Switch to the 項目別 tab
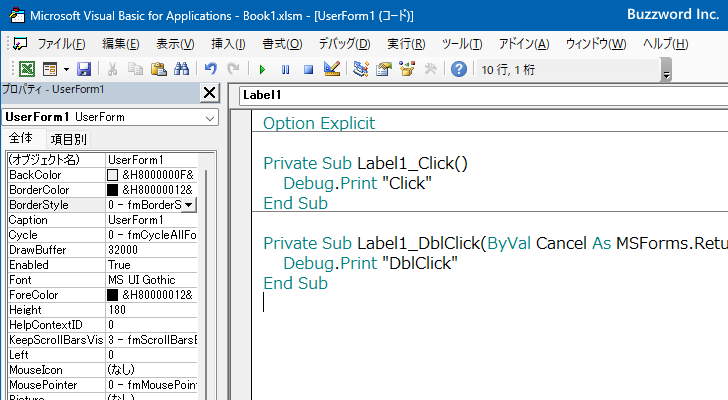Image resolution: width=728 pixels, height=400 pixels. click(68, 139)
